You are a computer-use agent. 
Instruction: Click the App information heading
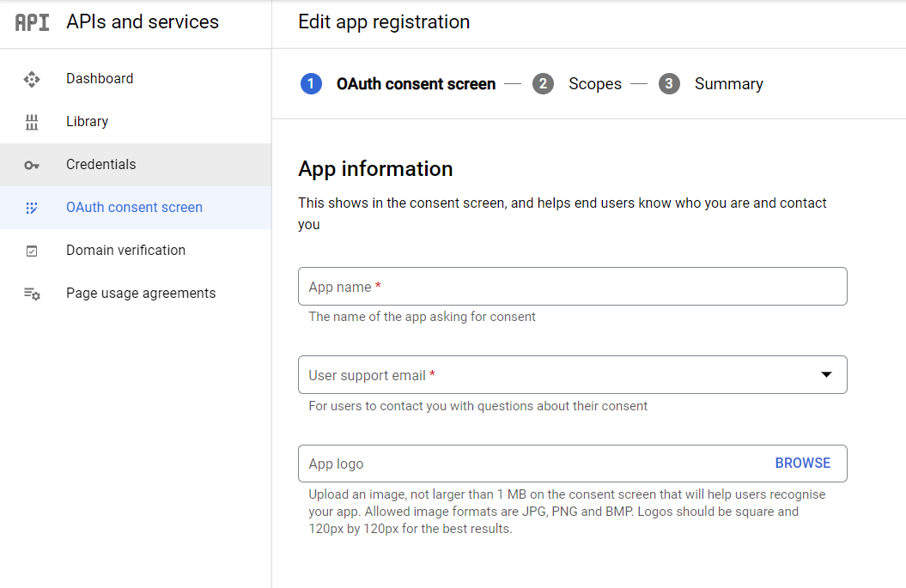coord(375,168)
